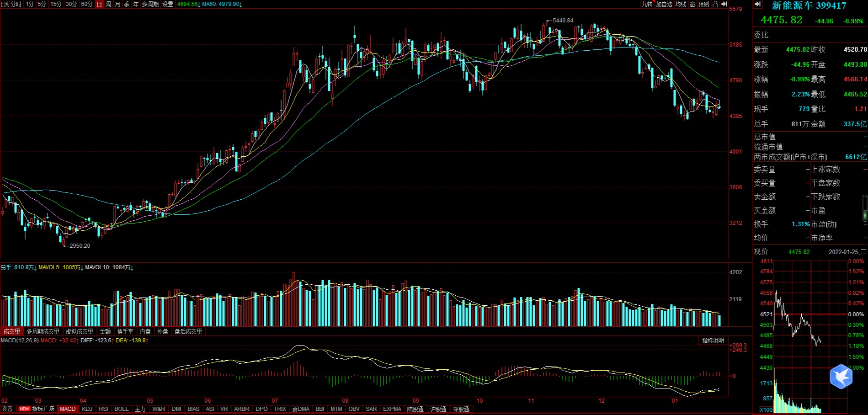Select the 15分 period
This screenshot has height=415, width=868.
click(56, 4)
